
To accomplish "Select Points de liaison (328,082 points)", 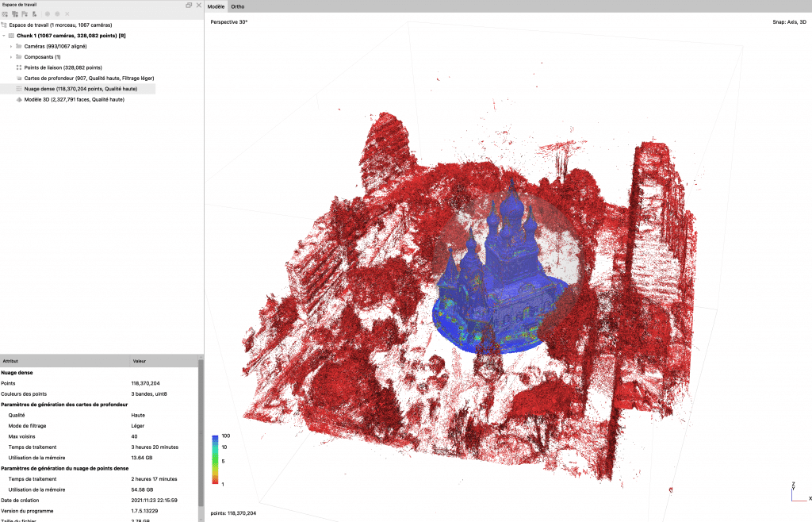I will coord(63,67).
